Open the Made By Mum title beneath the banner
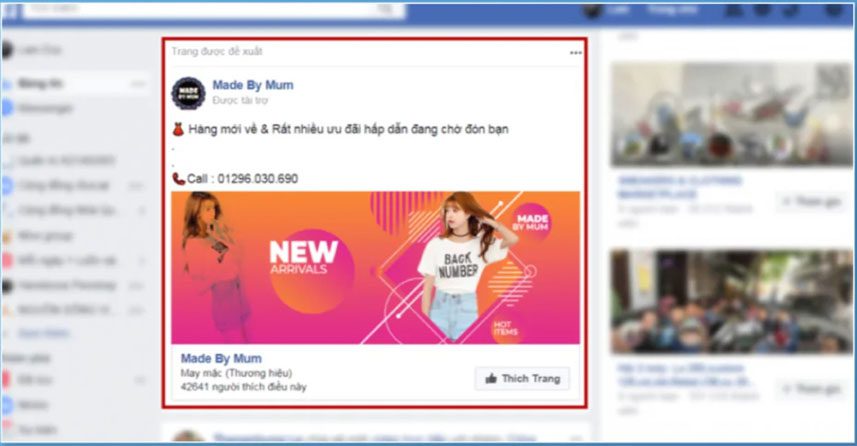The image size is (857, 446). click(x=221, y=359)
